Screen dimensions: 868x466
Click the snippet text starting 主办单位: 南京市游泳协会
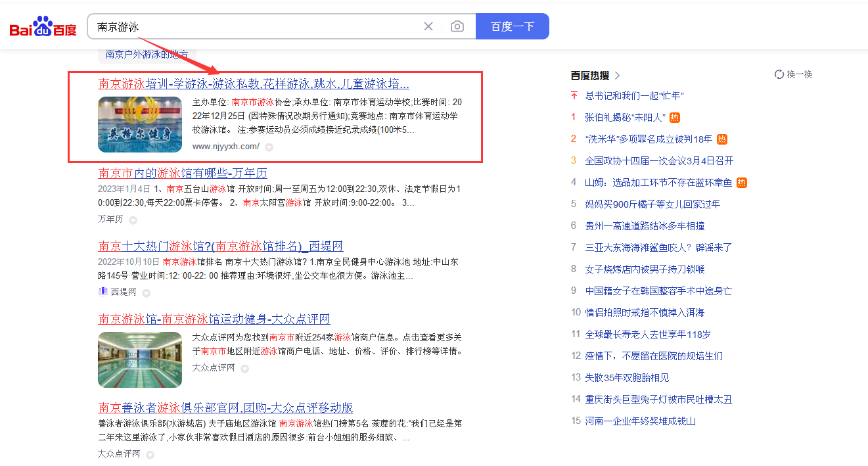[x=327, y=116]
